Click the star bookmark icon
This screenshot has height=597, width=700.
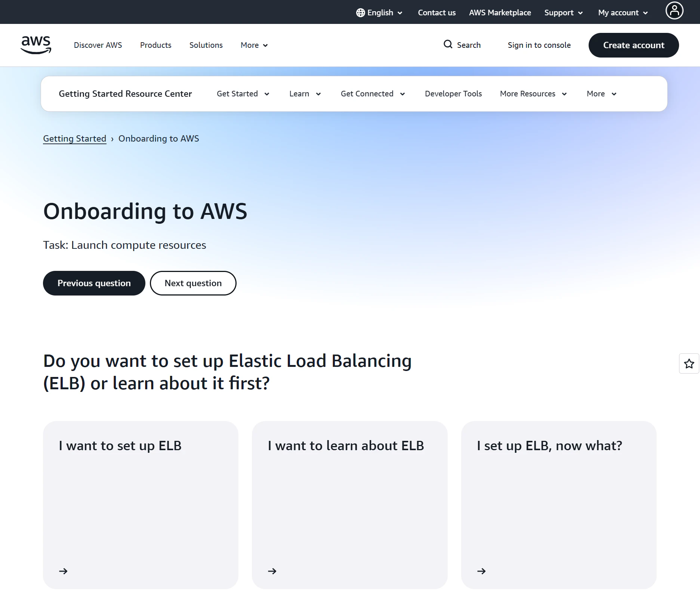click(689, 364)
